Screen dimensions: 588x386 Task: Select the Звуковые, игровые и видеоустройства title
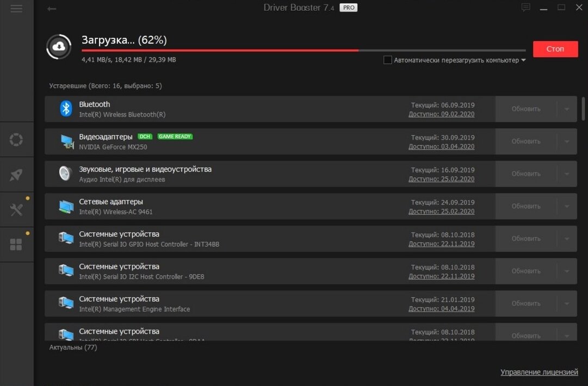tap(145, 170)
